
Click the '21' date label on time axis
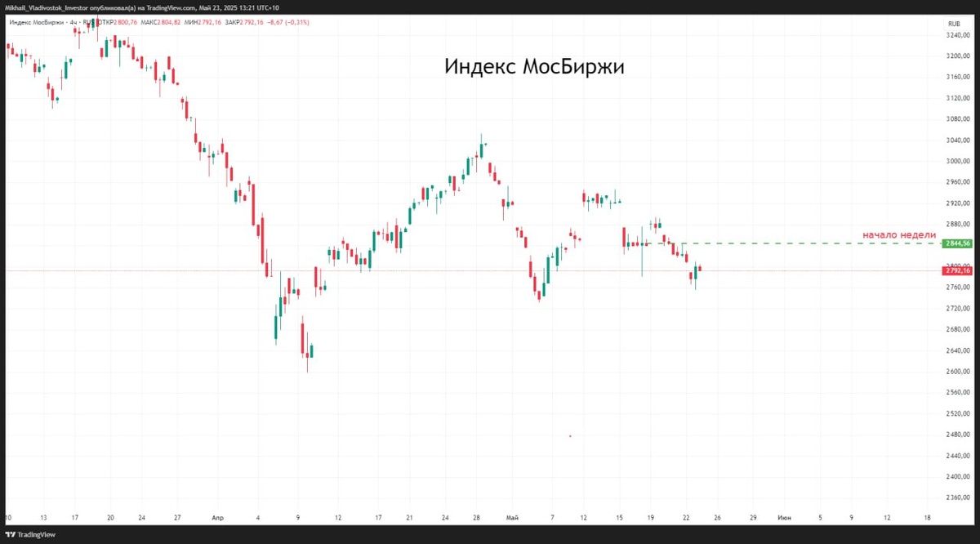click(409, 517)
